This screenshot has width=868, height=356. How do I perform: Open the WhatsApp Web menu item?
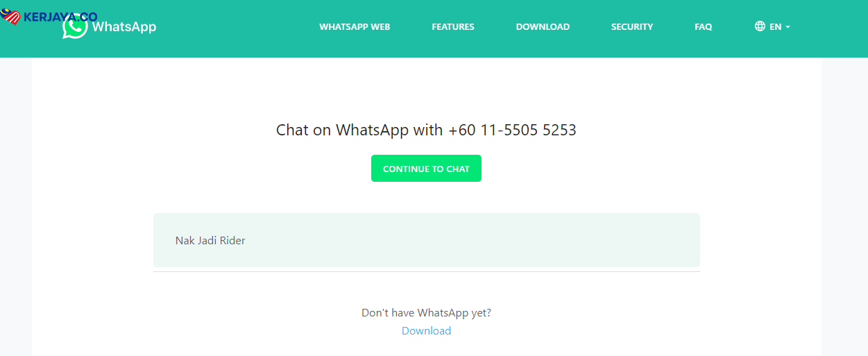pos(355,27)
